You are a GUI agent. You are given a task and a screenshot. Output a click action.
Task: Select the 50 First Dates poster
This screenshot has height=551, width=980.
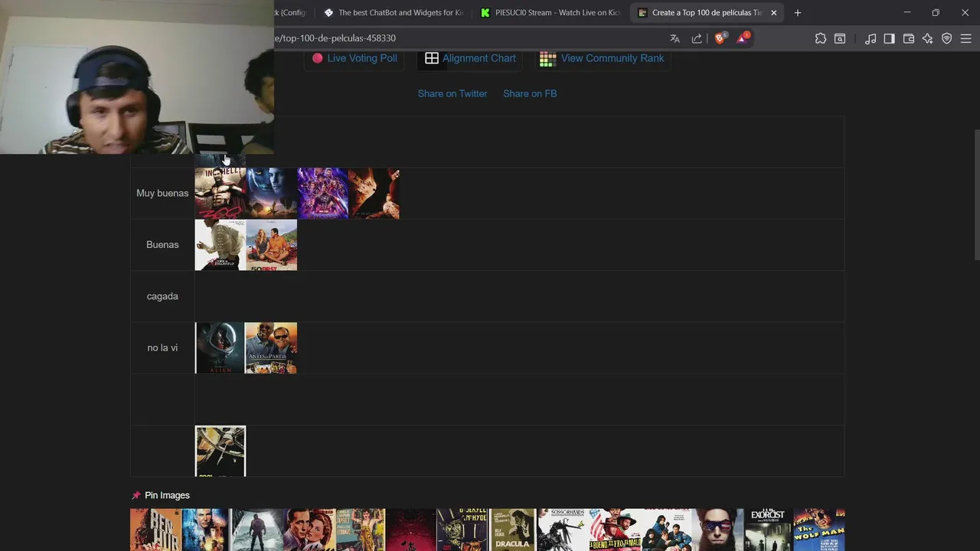click(x=272, y=245)
